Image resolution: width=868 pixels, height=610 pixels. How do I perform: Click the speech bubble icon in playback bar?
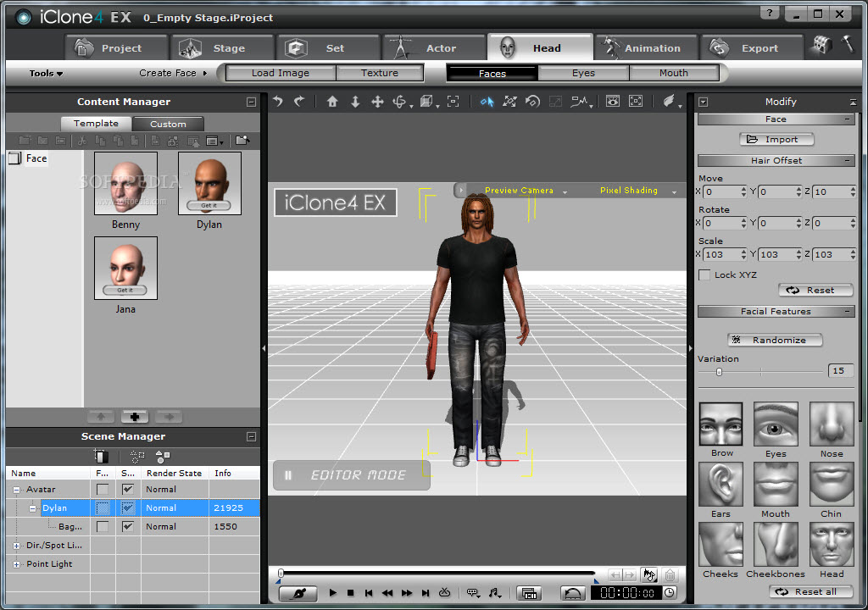[x=473, y=593]
